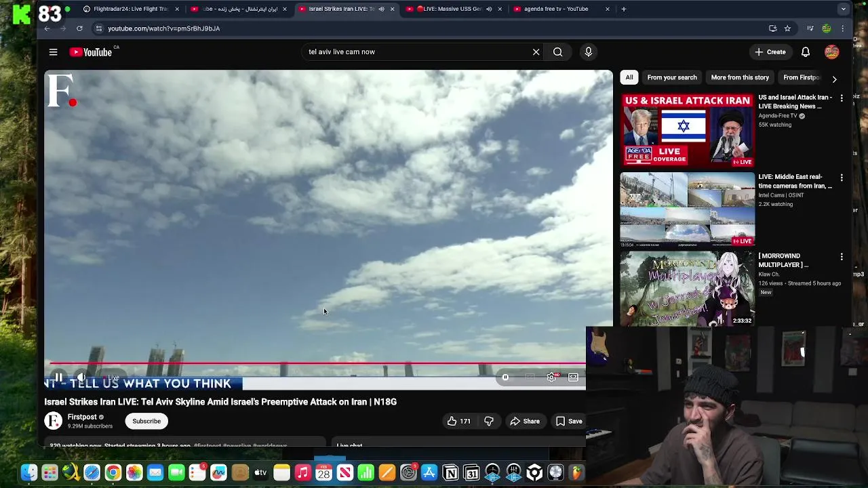This screenshot has height=488, width=868.
Task: Switch player to theater mode
Action: click(x=573, y=378)
